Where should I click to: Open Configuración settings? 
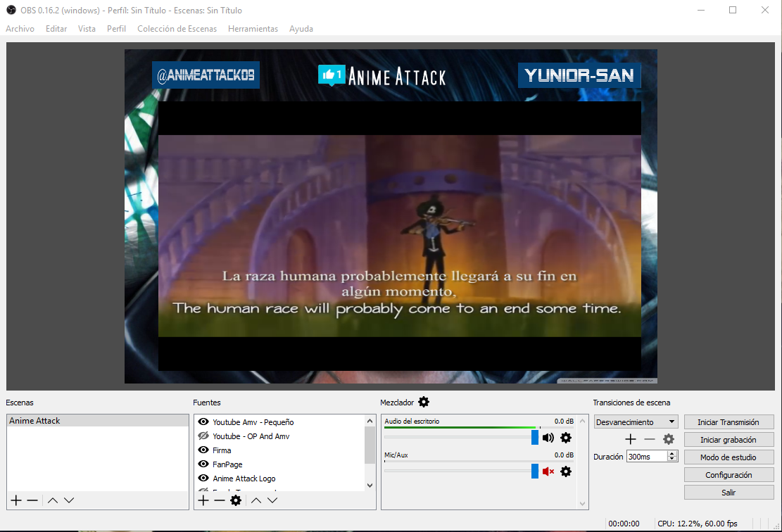[x=729, y=475]
